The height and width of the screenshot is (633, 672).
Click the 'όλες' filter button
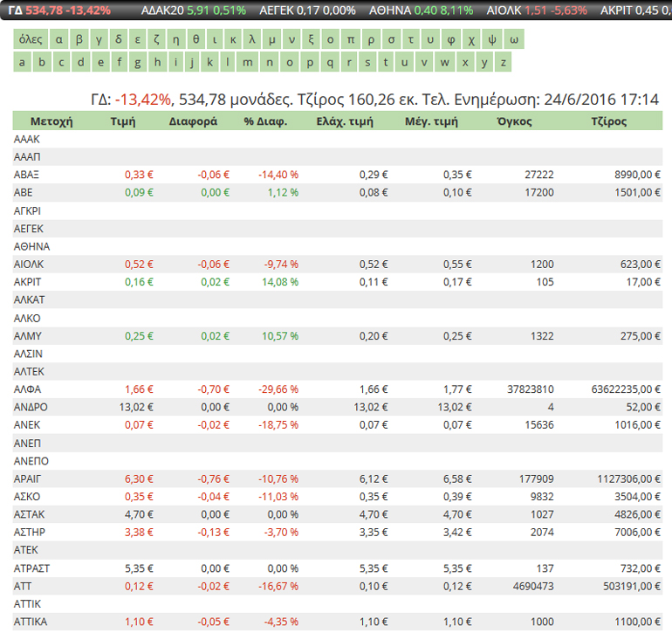click(31, 40)
